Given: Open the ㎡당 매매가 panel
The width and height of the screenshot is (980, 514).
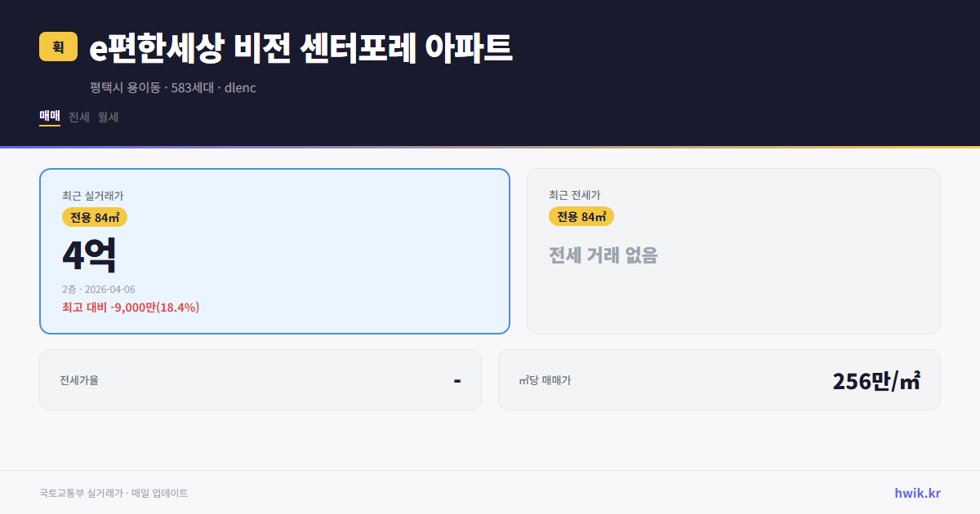Looking at the screenshot, I should coord(719,379).
